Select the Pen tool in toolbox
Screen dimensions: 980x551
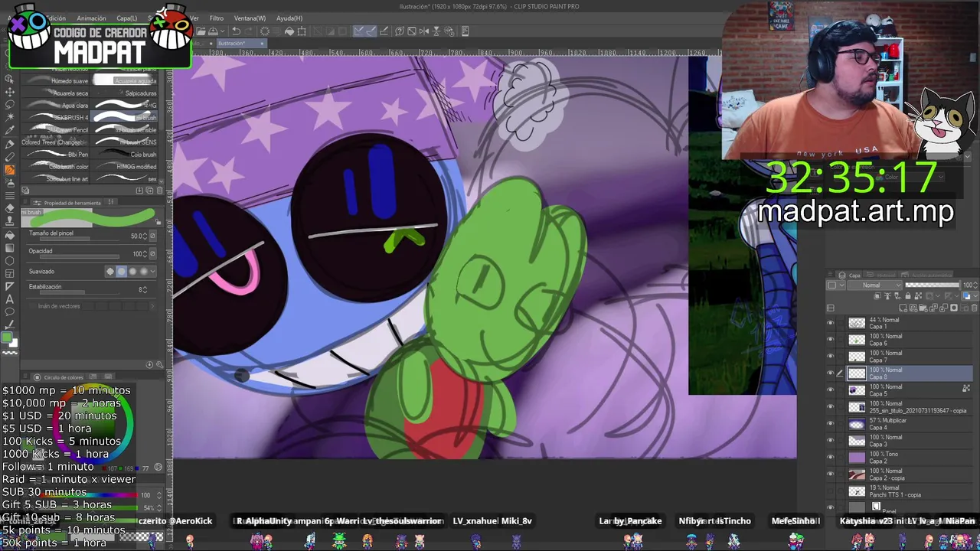point(9,144)
